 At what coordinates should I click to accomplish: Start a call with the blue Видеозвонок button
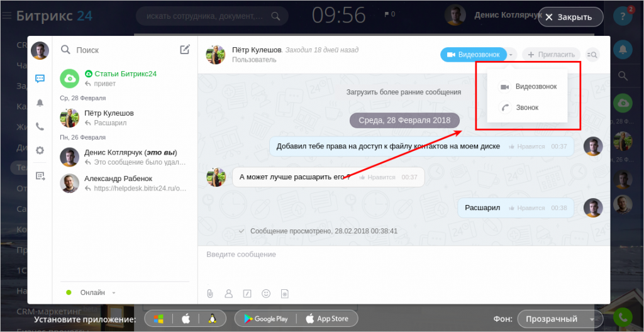pyautogui.click(x=473, y=55)
